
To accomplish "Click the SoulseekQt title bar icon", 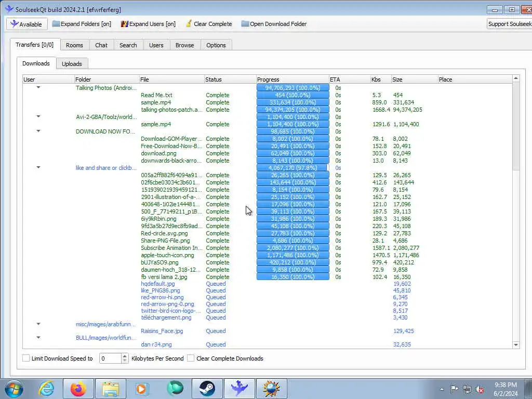I will click(9, 9).
